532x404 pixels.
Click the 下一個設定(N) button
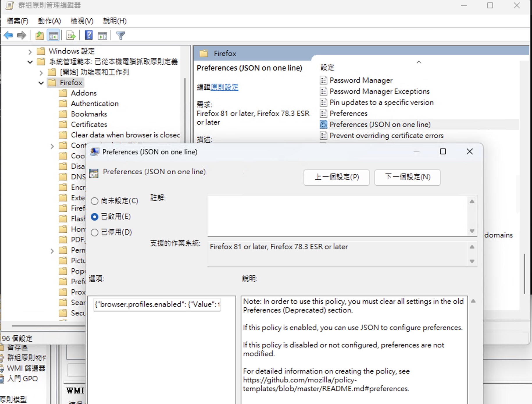point(408,177)
